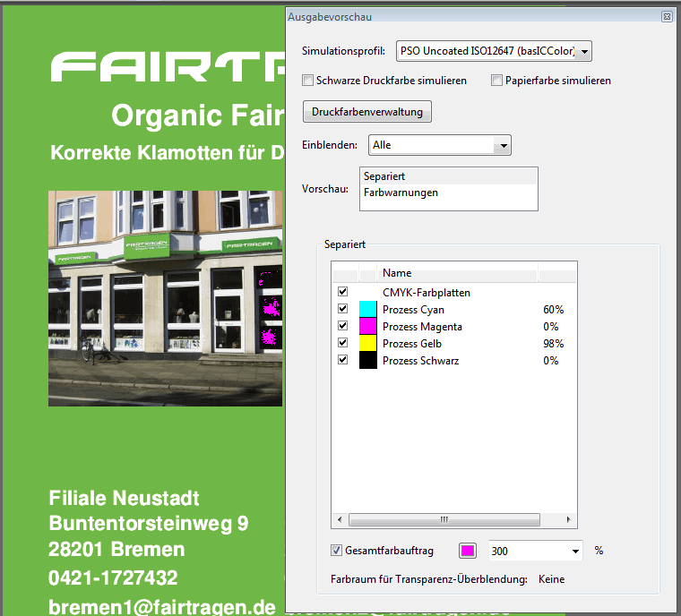Image resolution: width=681 pixels, height=616 pixels.
Task: Uncheck the Prozess Schwarz plate
Action: 342,361
